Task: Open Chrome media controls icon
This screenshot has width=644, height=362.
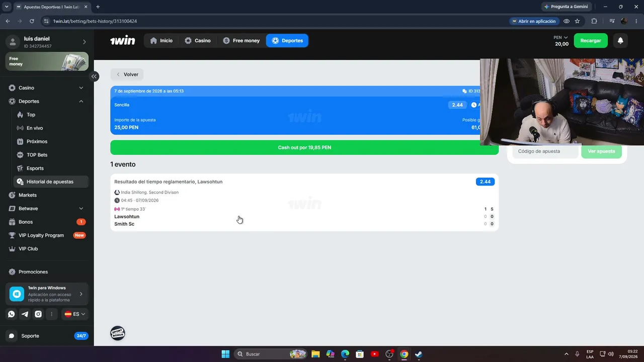Action: (x=612, y=21)
